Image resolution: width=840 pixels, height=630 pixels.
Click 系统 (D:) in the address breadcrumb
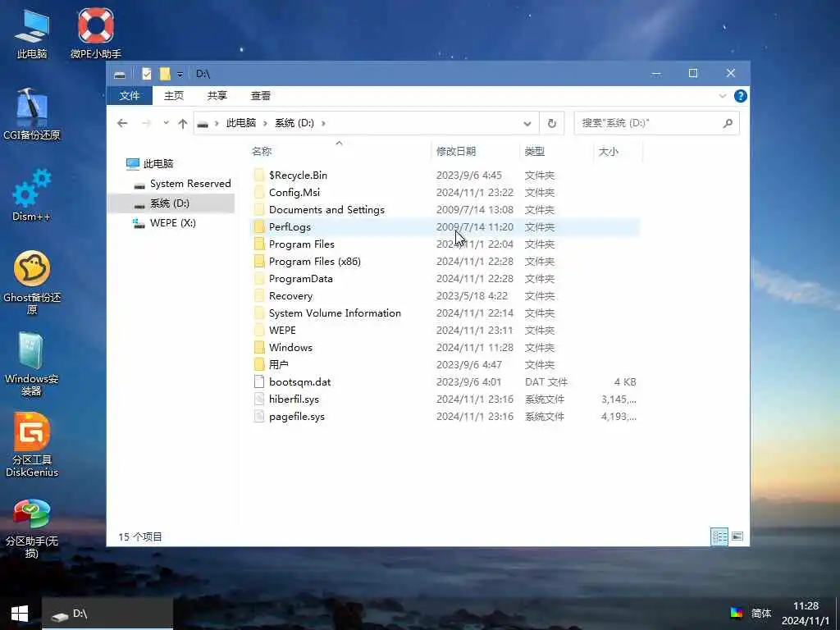294,123
